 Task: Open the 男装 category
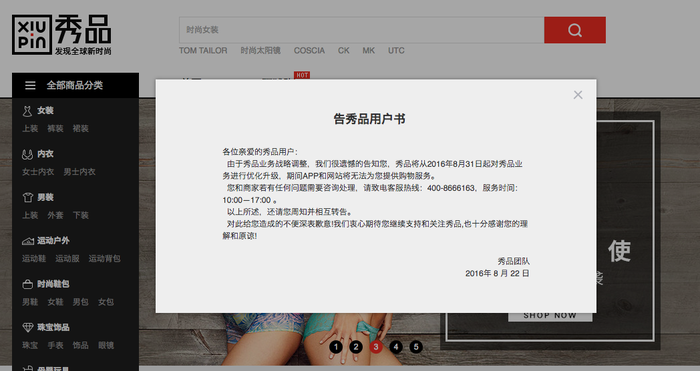coord(46,197)
